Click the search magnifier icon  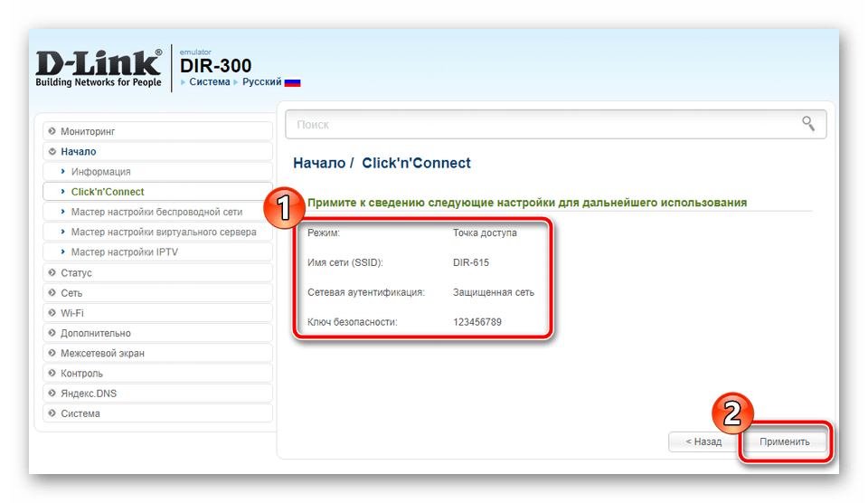coord(808,123)
